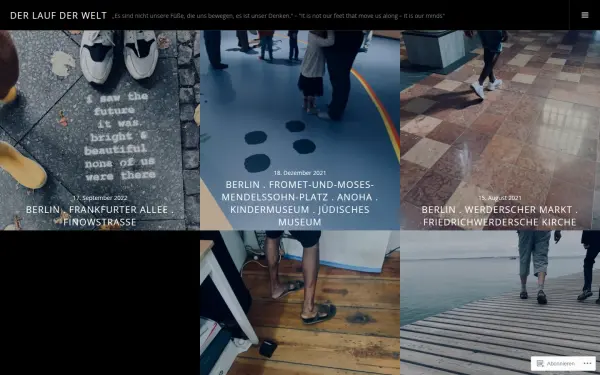Select the 15. August 2021 date
The height and width of the screenshot is (375, 600).
tap(500, 198)
